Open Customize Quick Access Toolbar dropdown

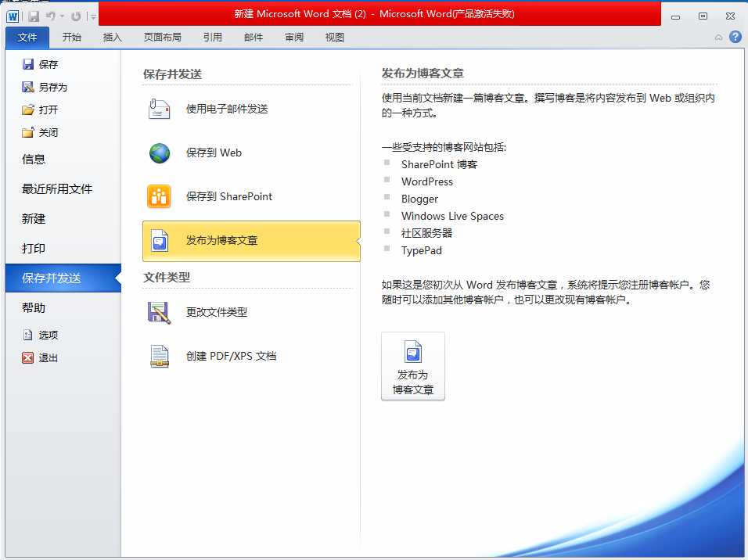click(x=94, y=16)
